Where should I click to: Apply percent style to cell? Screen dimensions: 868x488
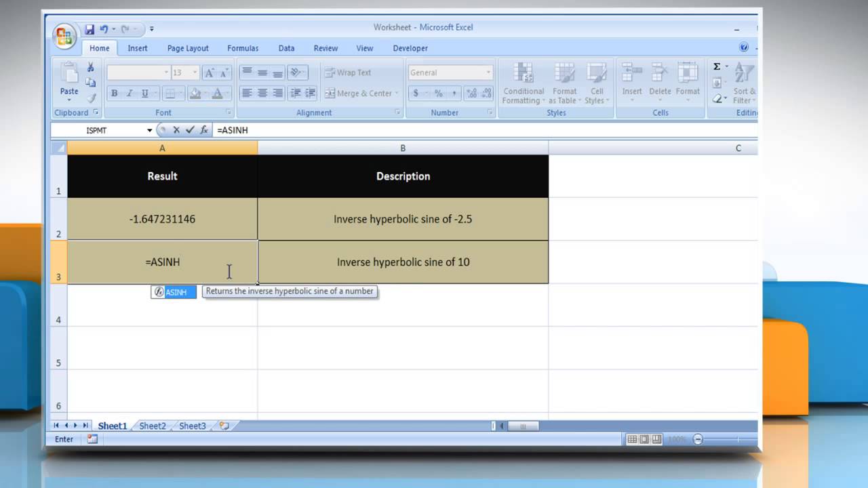pyautogui.click(x=439, y=94)
